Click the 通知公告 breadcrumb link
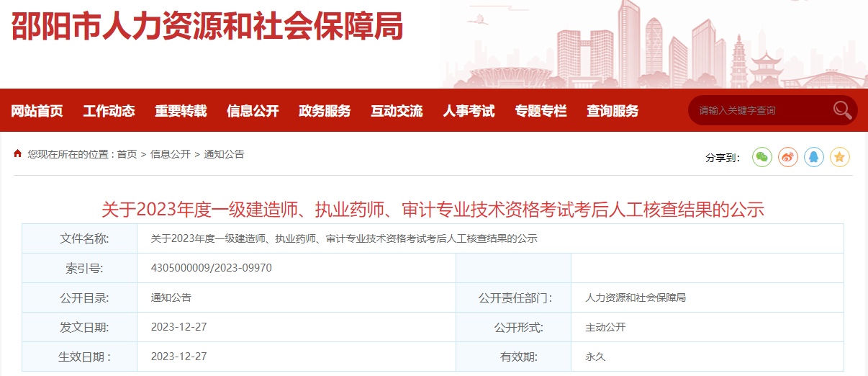Image resolution: width=868 pixels, height=376 pixels. [x=224, y=154]
